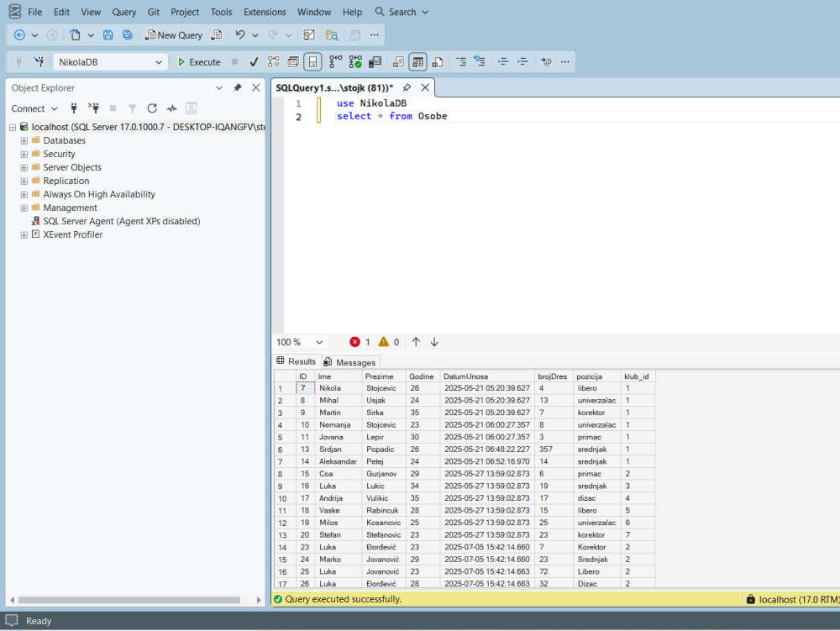Toggle the pin on SQLQuery1 tab
This screenshot has height=631, width=840.
click(407, 88)
